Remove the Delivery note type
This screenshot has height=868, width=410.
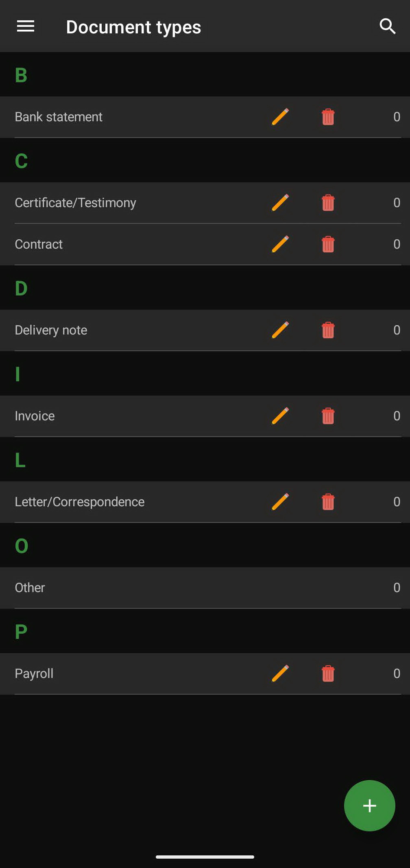328,330
